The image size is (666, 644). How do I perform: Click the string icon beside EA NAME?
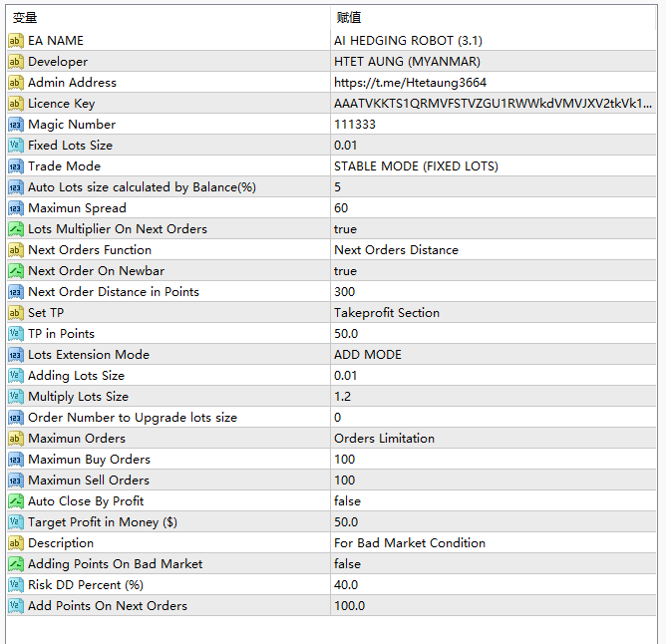15,41
